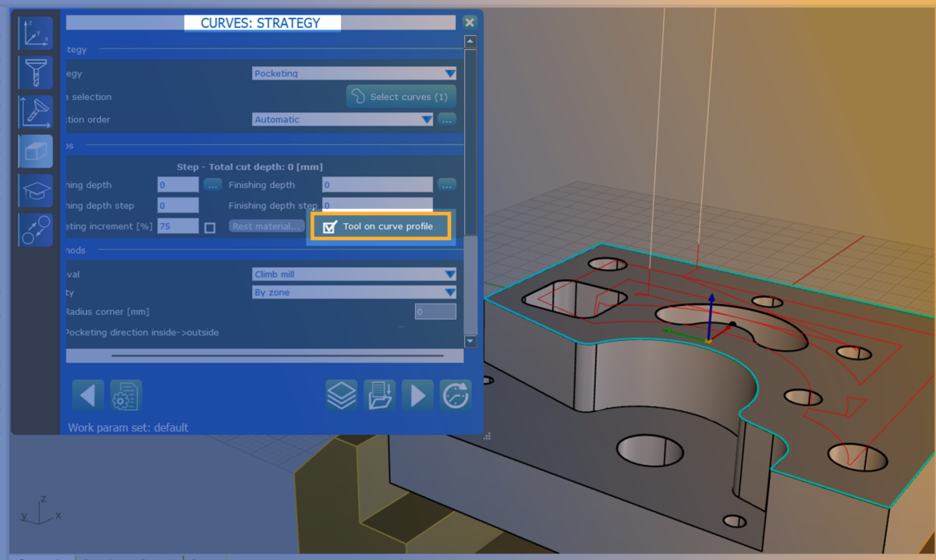Uncheck Tool on curve profile checkbox
Screen dimensions: 936x560
[330, 227]
